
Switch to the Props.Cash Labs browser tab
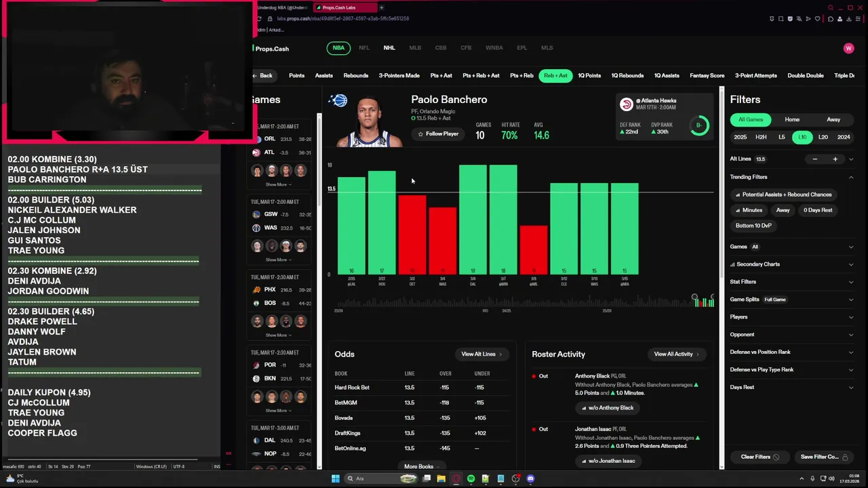pos(344,7)
